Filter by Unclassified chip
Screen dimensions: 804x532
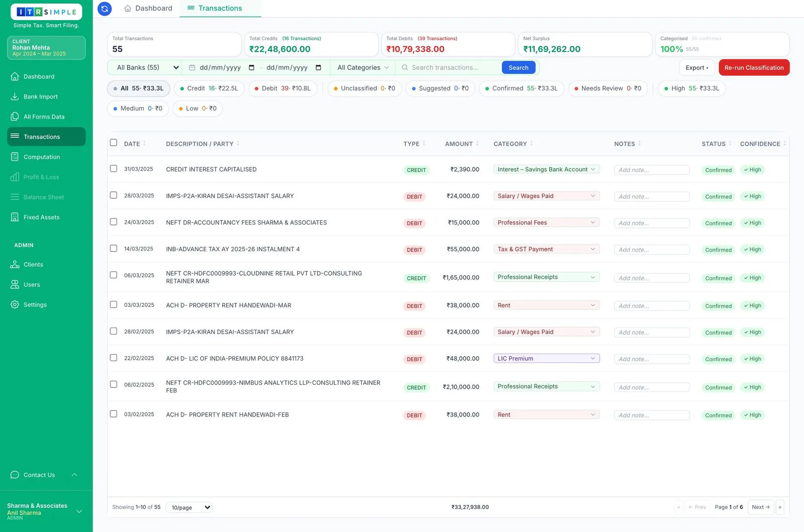(x=364, y=88)
